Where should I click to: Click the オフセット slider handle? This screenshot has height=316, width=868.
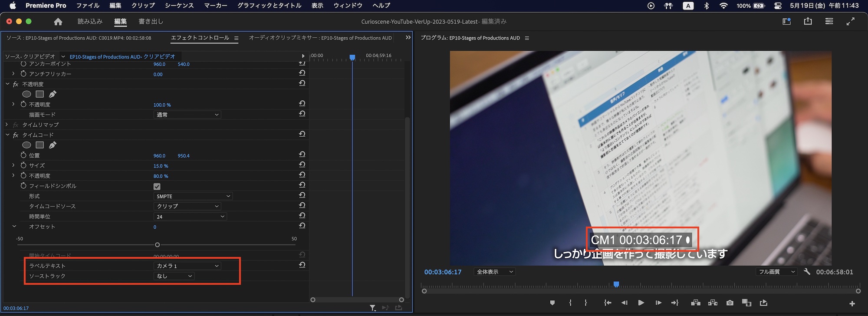tap(157, 245)
